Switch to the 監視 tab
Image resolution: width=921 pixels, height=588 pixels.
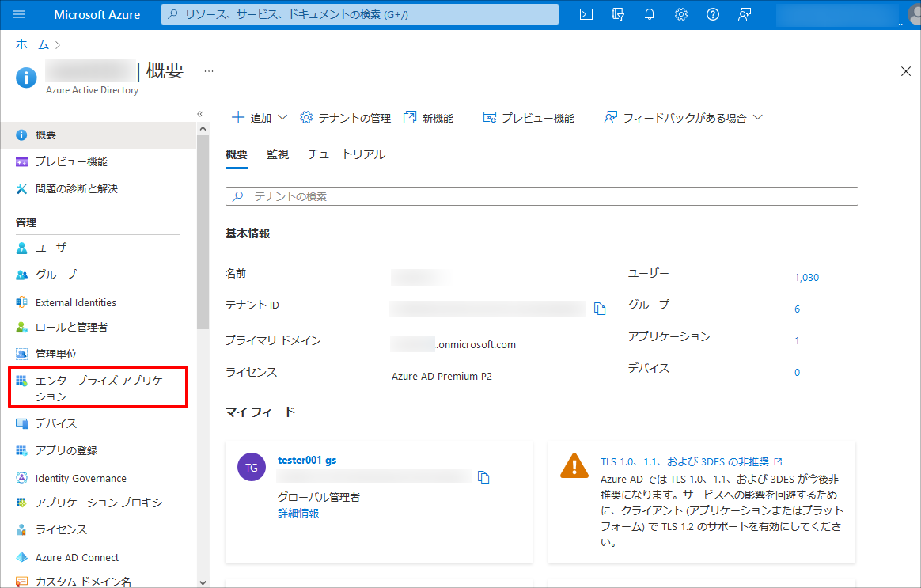point(278,154)
